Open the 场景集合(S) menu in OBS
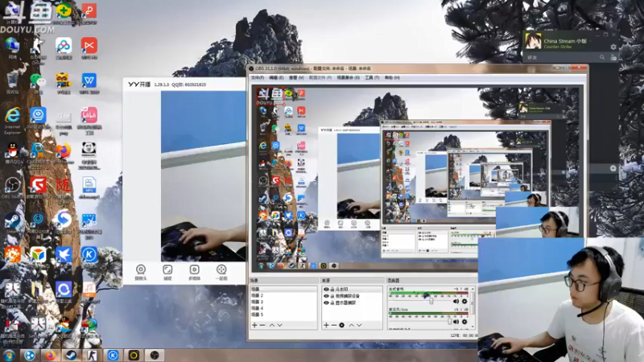The width and height of the screenshot is (644, 362). coord(349,77)
